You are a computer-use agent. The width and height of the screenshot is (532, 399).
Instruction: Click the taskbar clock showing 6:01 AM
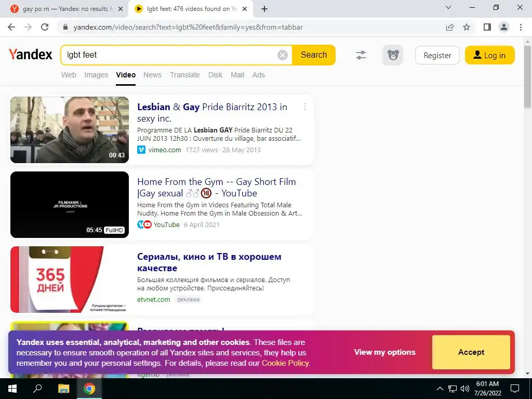(487, 389)
